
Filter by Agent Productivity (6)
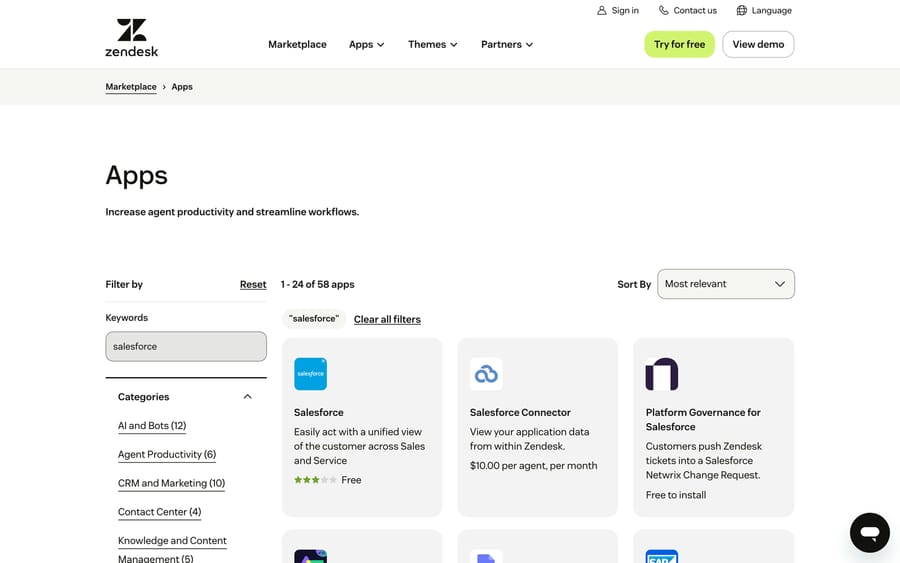pyautogui.click(x=167, y=455)
